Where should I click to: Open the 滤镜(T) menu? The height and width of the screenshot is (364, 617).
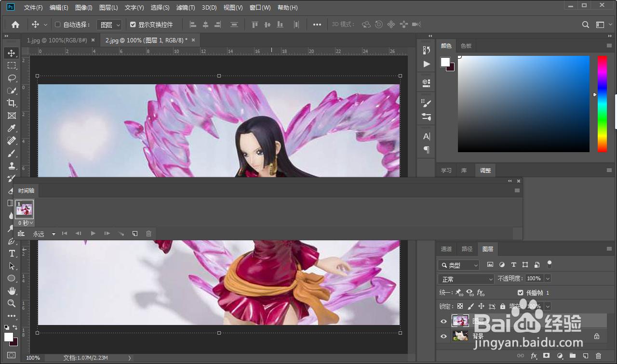pos(186,8)
